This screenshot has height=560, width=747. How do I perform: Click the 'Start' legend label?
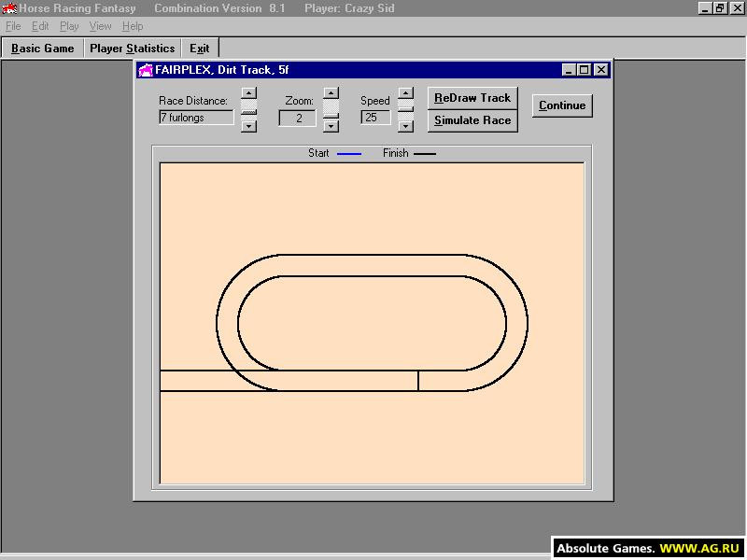318,153
